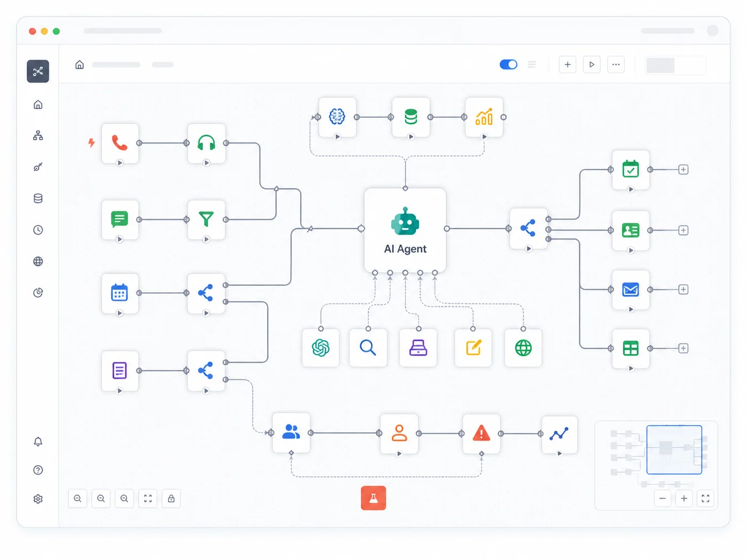Open help question mark icon
747x560 pixels.
38,470
